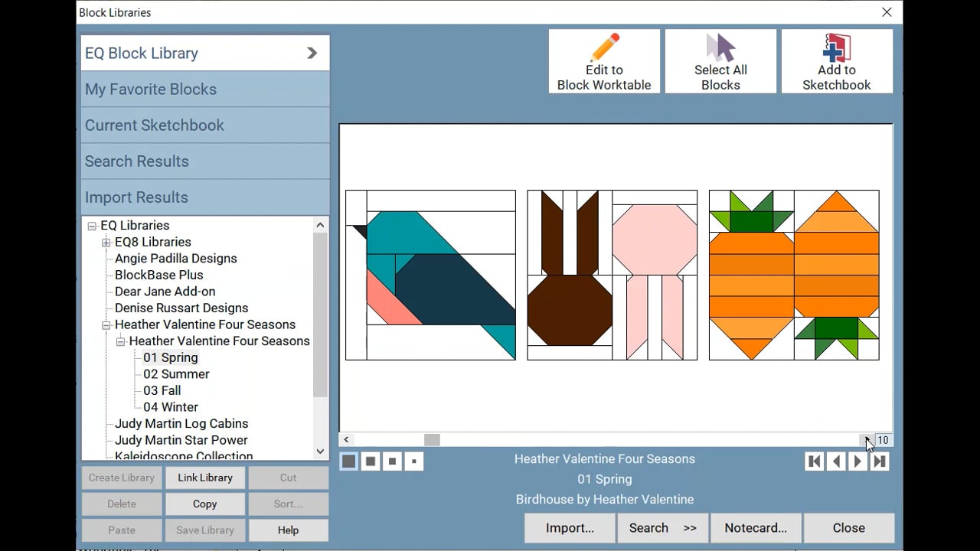The width and height of the screenshot is (980, 551).
Task: Collapse the EQ Libraries tree node
Action: click(92, 226)
